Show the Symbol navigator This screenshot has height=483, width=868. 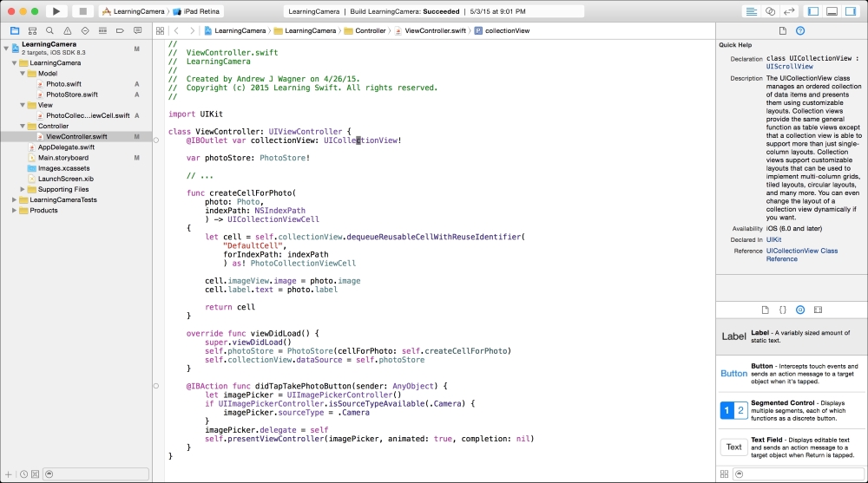33,31
